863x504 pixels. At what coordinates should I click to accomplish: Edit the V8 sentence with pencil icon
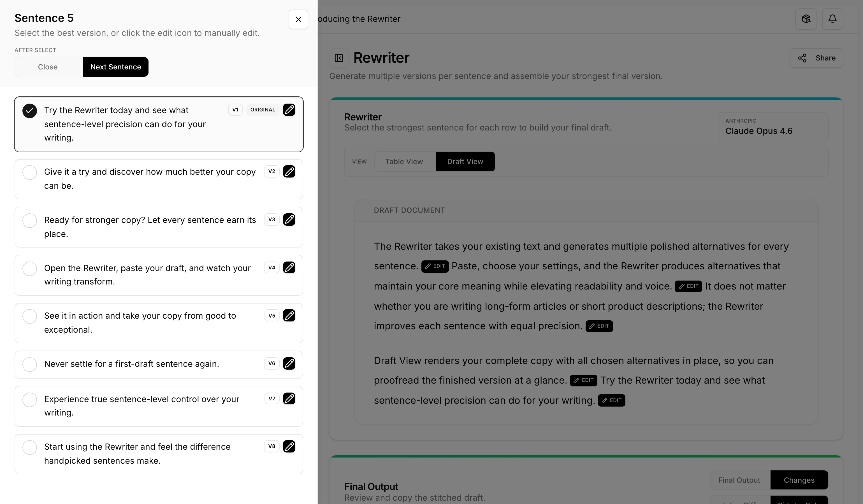tap(289, 447)
